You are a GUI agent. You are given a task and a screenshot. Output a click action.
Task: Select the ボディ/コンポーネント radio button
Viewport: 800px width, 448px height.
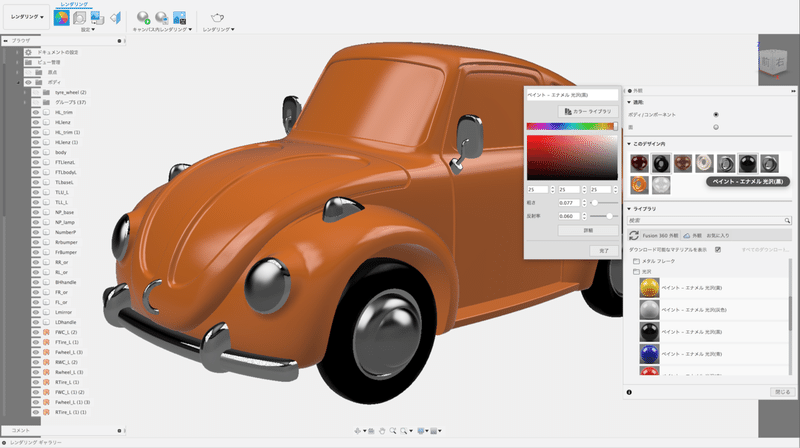[x=715, y=114]
